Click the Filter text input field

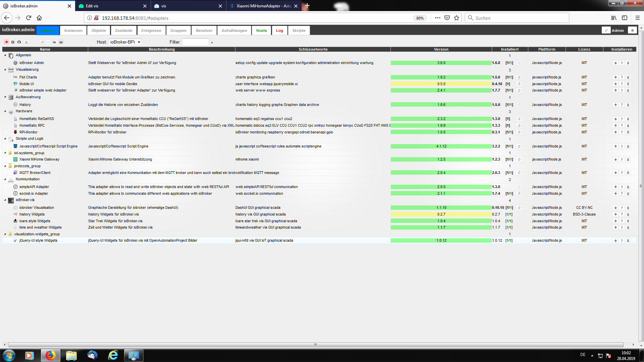[196, 42]
